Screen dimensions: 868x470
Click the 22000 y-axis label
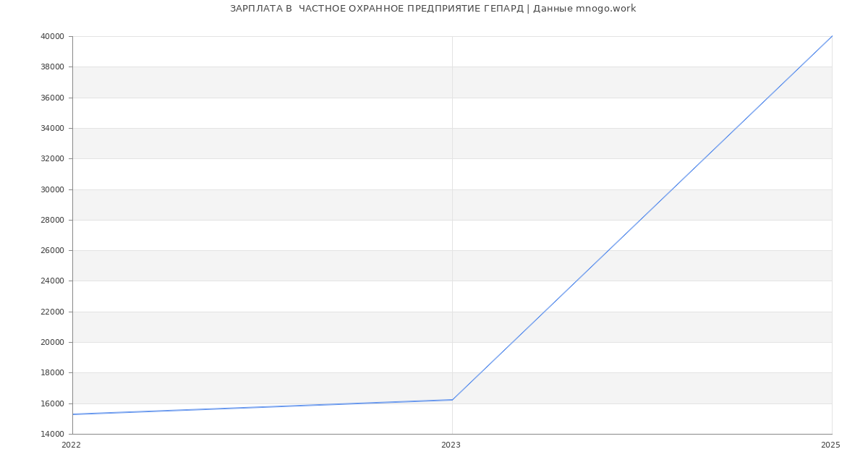[x=53, y=312]
